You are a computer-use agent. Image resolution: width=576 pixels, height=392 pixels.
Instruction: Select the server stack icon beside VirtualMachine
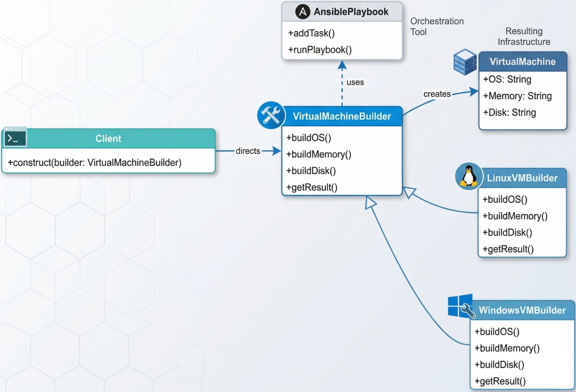[x=465, y=63]
